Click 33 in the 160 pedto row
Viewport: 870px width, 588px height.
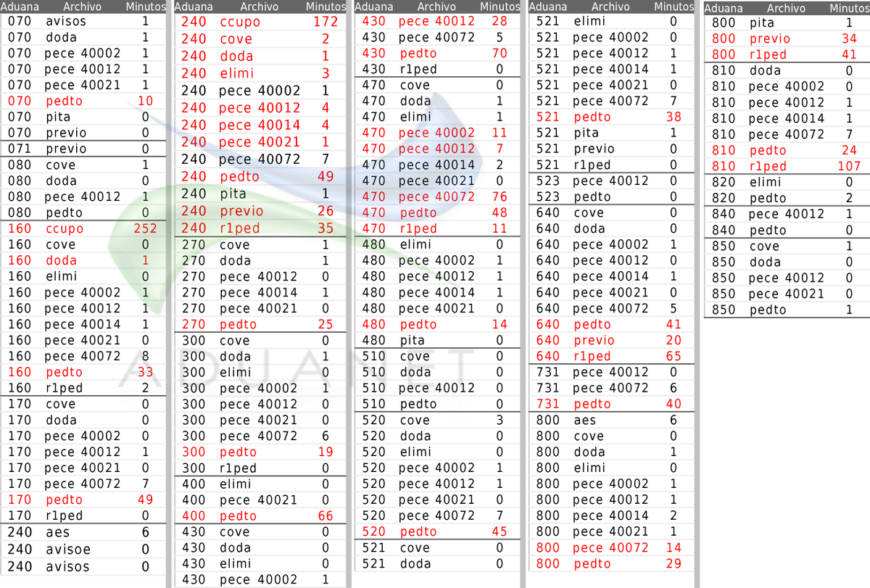click(x=145, y=373)
